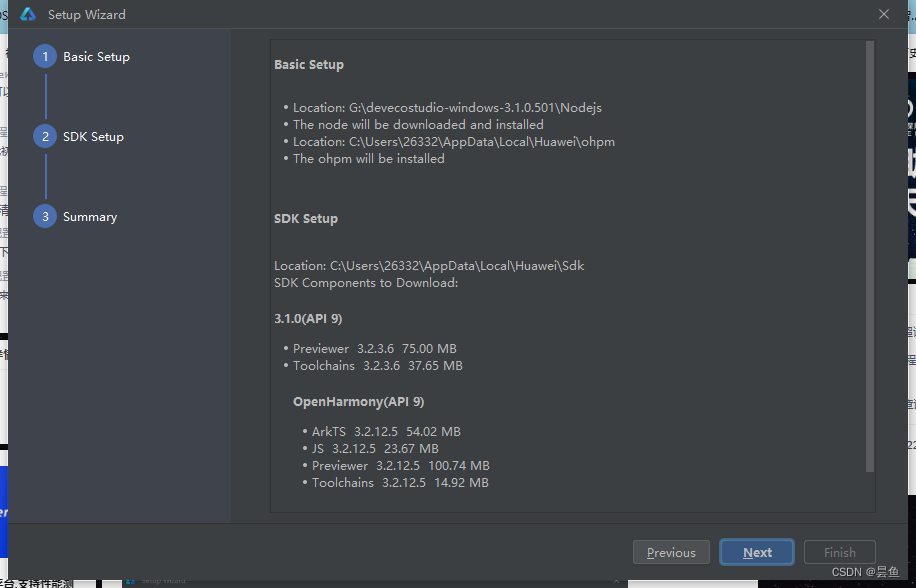The image size is (916, 588).
Task: Click the SDK Setup heading in summary
Action: point(306,218)
